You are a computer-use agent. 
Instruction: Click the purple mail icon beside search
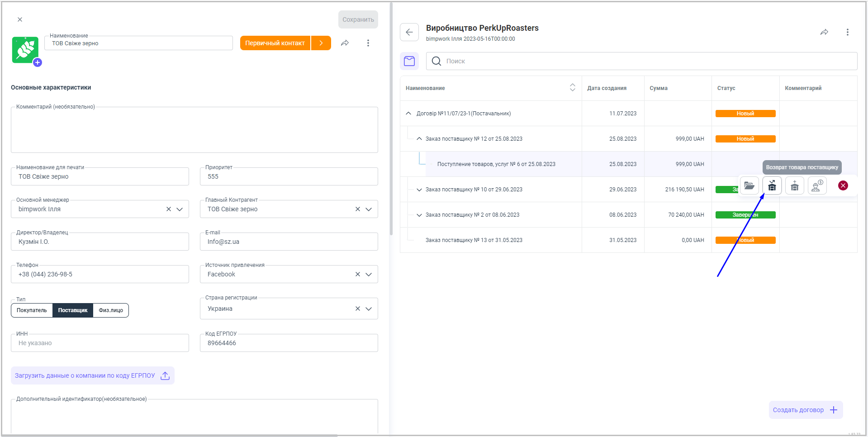click(x=409, y=61)
